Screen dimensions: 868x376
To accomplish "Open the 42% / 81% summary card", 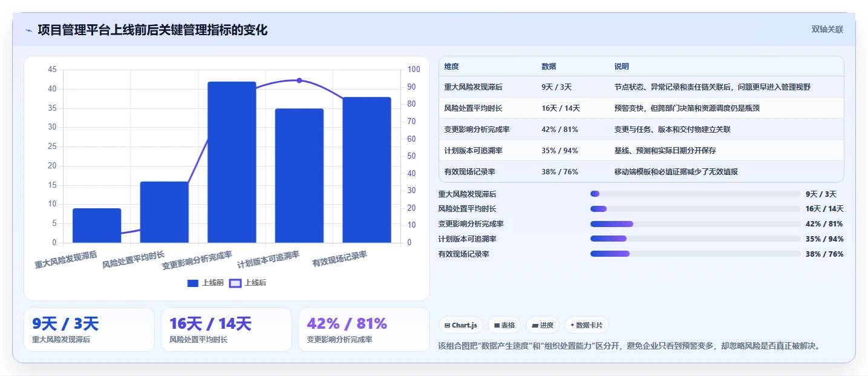I will (x=364, y=329).
